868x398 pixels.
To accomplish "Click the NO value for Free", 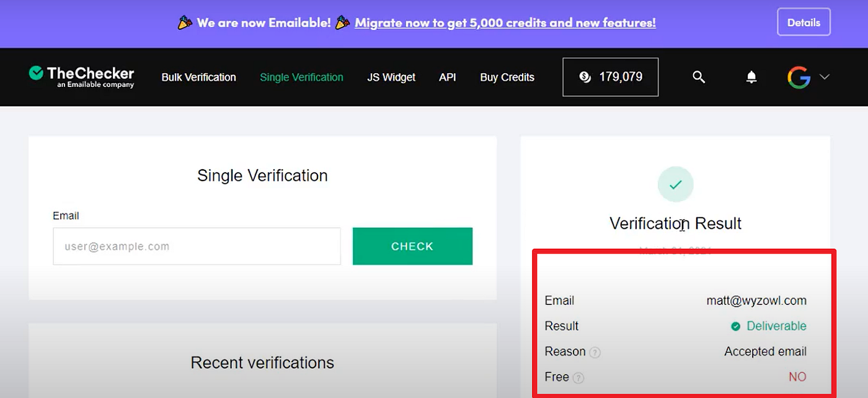I will coord(797,377).
